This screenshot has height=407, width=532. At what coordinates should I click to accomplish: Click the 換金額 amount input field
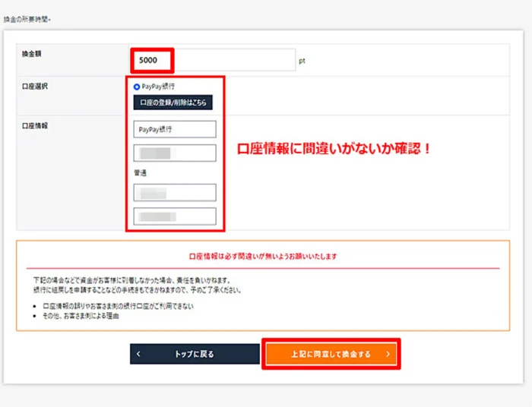pos(214,60)
